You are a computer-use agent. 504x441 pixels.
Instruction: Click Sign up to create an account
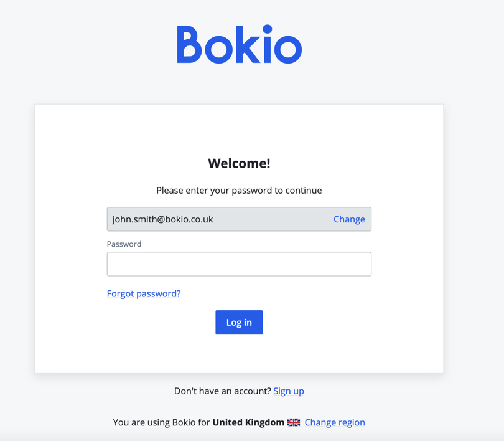click(x=288, y=391)
